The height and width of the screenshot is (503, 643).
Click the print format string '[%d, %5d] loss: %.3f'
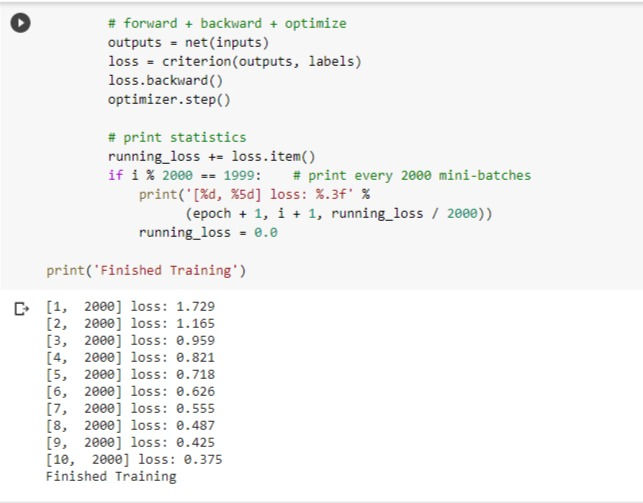tap(270, 194)
